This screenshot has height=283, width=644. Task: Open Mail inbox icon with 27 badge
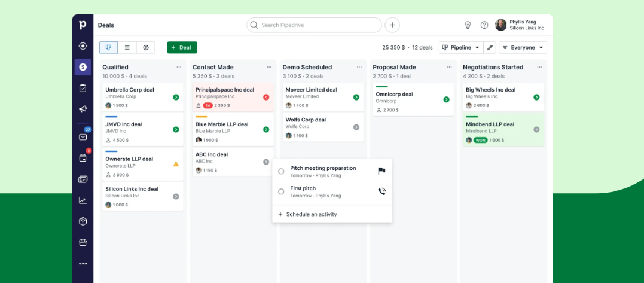(83, 137)
